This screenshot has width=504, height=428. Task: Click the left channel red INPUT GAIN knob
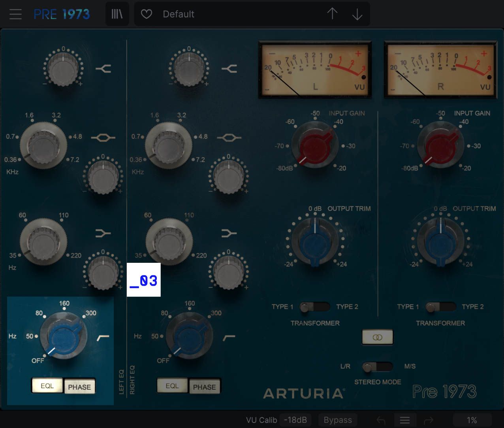click(x=315, y=145)
